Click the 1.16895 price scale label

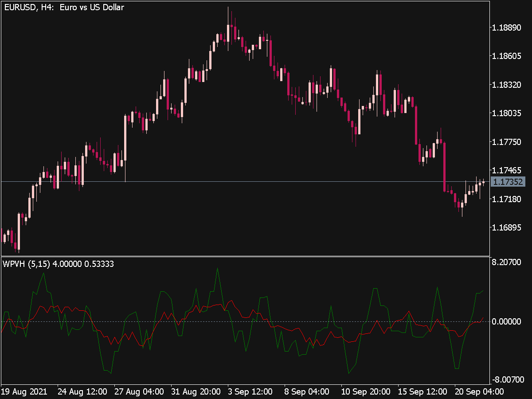(x=508, y=227)
